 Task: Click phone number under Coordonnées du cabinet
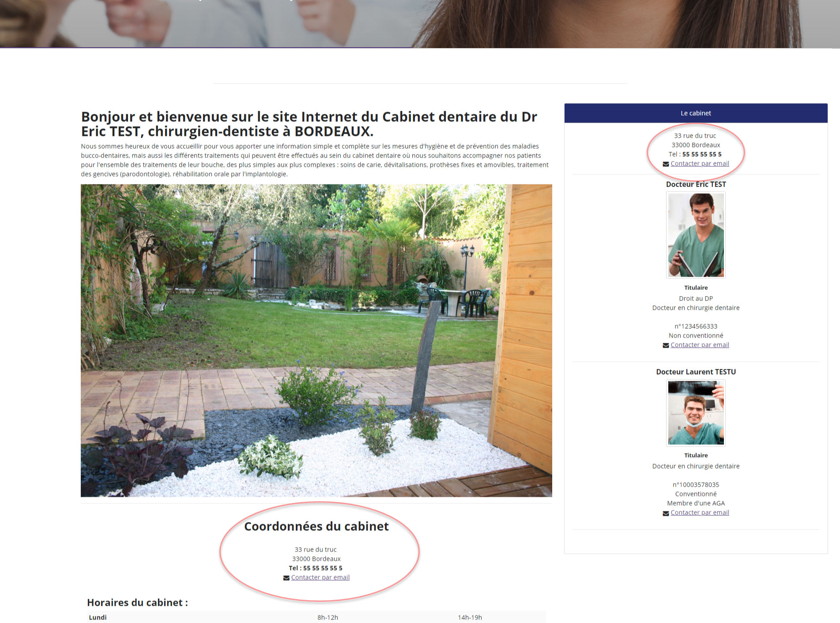coord(322,568)
